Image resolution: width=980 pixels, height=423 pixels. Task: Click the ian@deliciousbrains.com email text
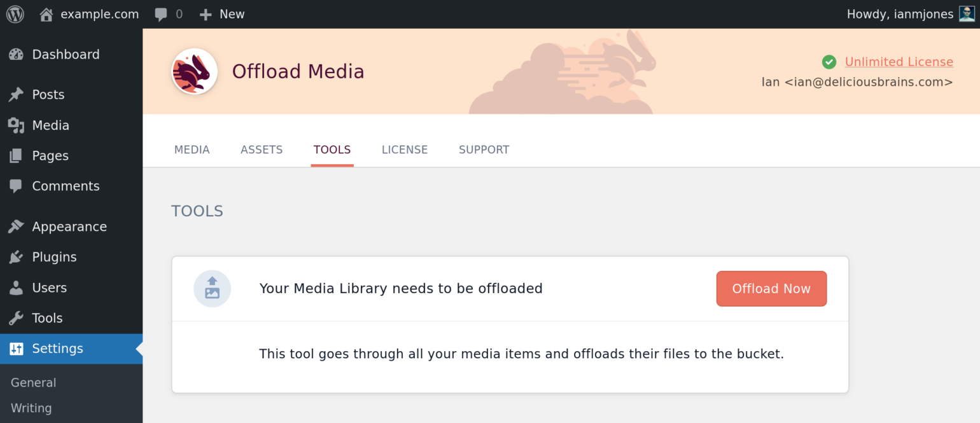pos(869,82)
